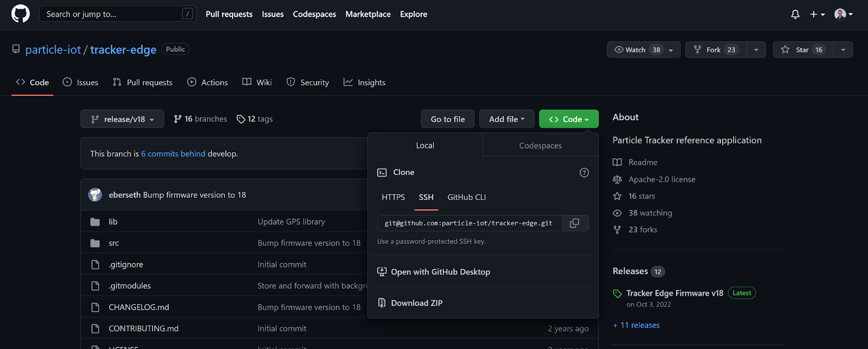Select the Insights repository tab
This screenshot has width=868, height=349.
pos(365,82)
